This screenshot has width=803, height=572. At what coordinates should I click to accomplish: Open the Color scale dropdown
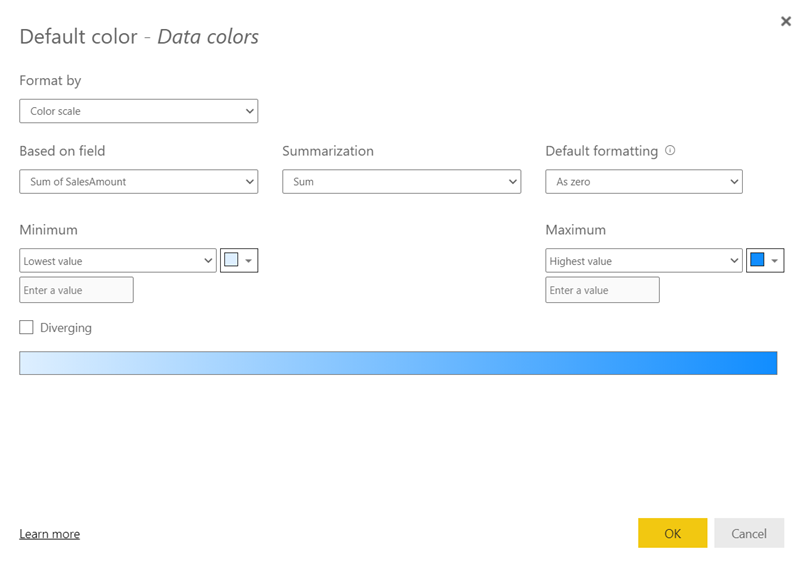pos(139,111)
